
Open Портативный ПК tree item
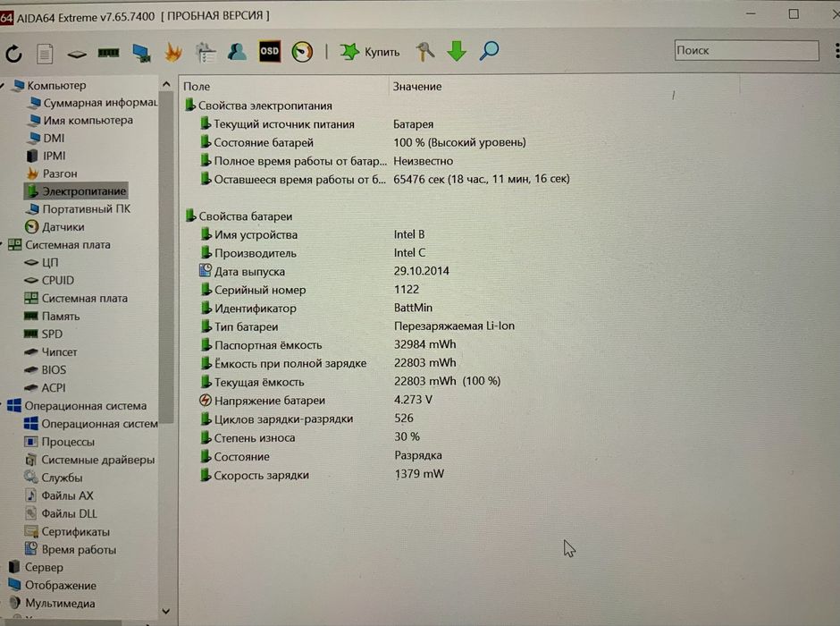[79, 208]
